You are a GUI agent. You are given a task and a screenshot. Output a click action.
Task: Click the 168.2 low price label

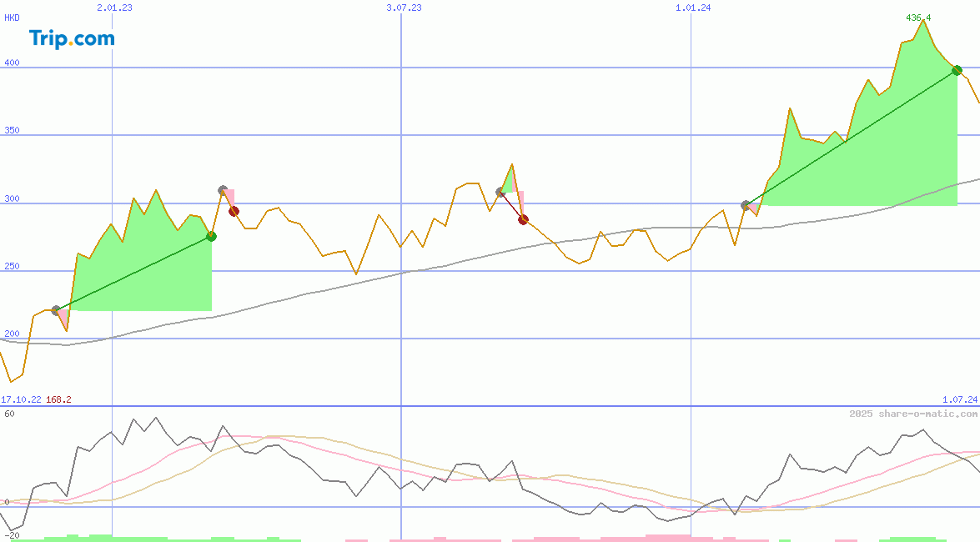tap(58, 400)
